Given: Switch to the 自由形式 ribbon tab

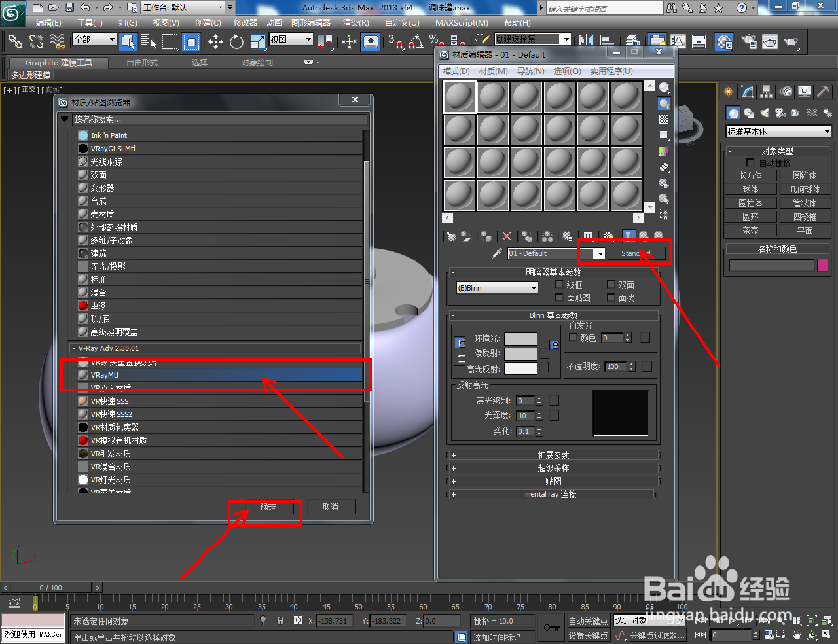Looking at the screenshot, I should pyautogui.click(x=142, y=63).
